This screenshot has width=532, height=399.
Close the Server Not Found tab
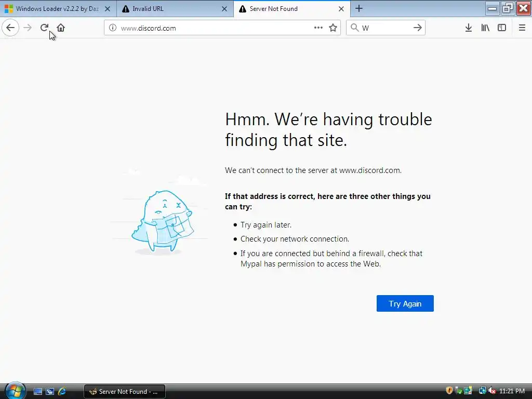tap(341, 9)
